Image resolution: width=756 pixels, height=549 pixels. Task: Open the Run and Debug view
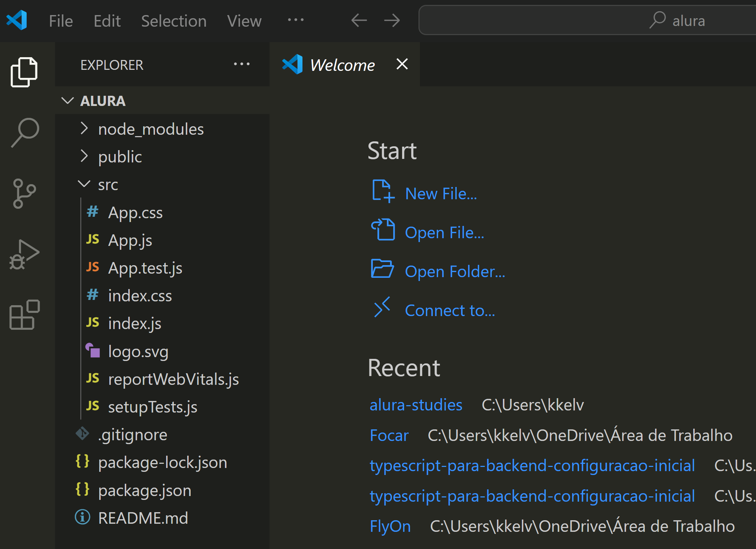[24, 254]
